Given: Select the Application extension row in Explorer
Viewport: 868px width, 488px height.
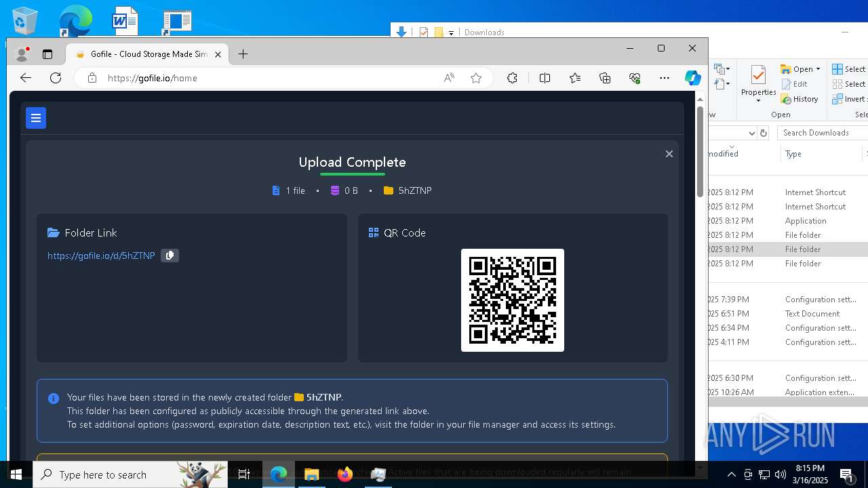Looking at the screenshot, I should [x=788, y=392].
